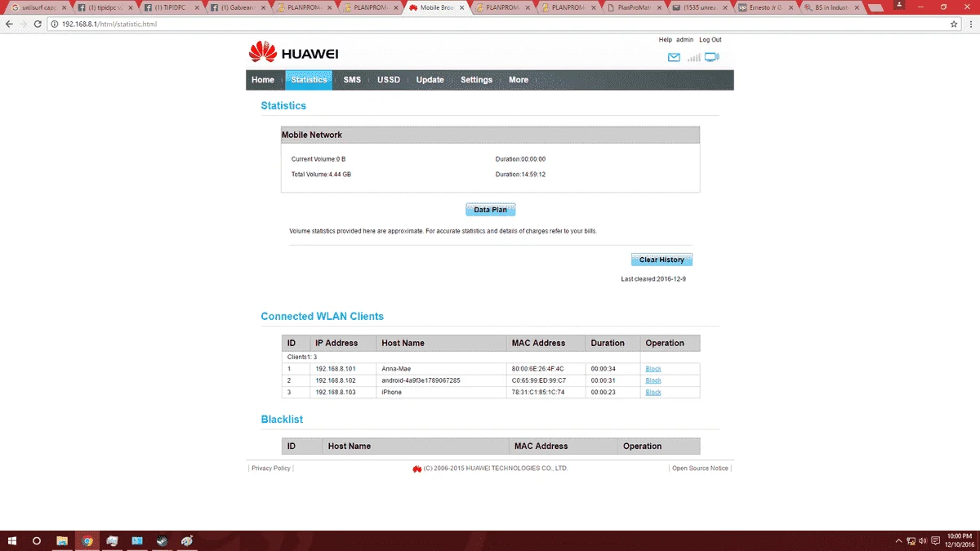Open the Chrome menu (three dots)
Image resolution: width=980 pixels, height=551 pixels.
(969, 24)
